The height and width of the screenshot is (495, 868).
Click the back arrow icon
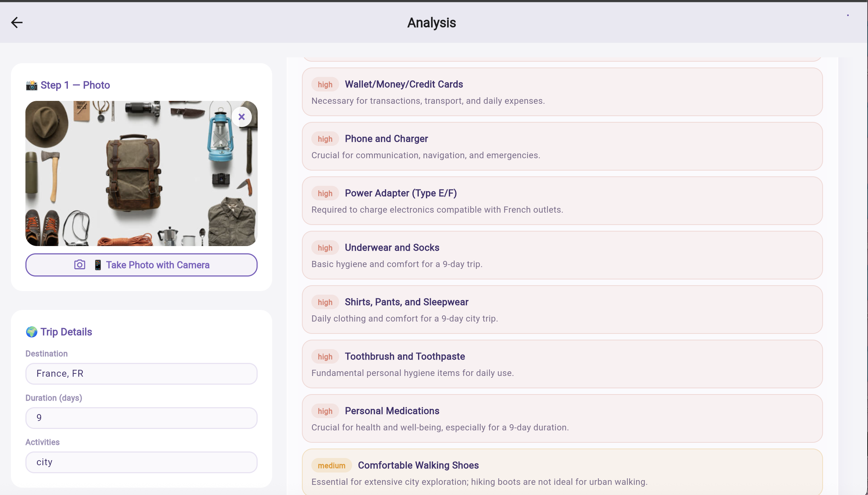tap(17, 22)
